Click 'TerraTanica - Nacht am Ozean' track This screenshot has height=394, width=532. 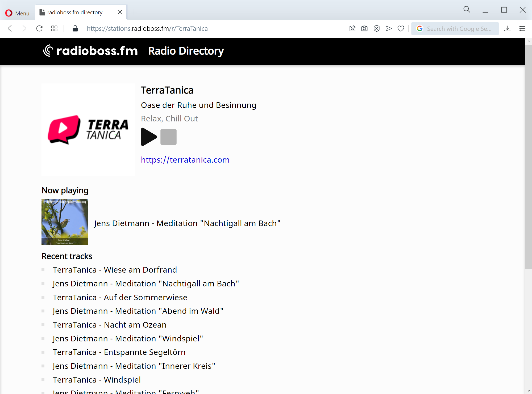(x=110, y=325)
